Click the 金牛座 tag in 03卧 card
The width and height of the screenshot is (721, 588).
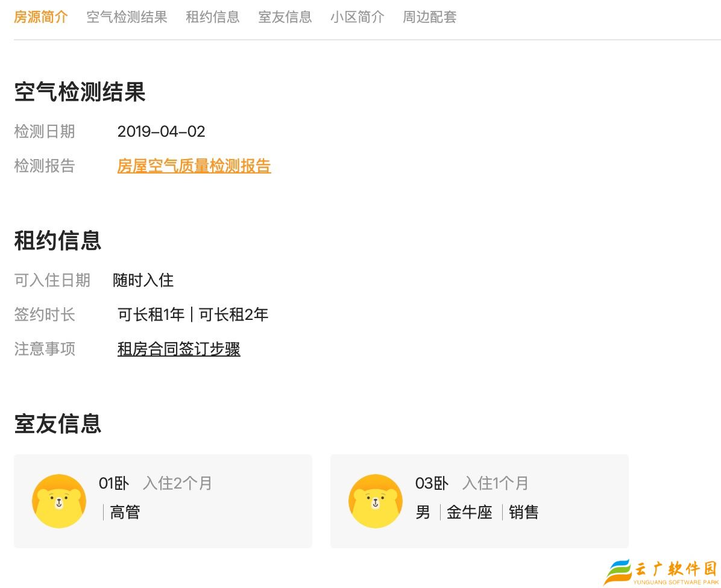pos(469,513)
